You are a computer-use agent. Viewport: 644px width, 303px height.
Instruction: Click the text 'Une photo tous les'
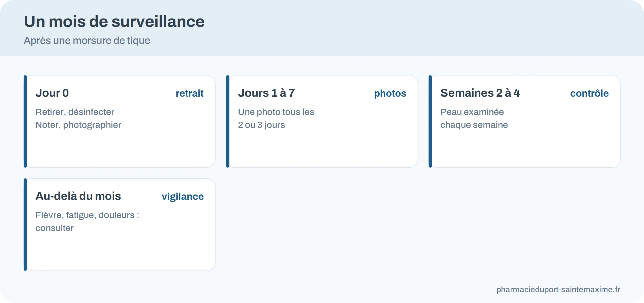click(x=276, y=112)
